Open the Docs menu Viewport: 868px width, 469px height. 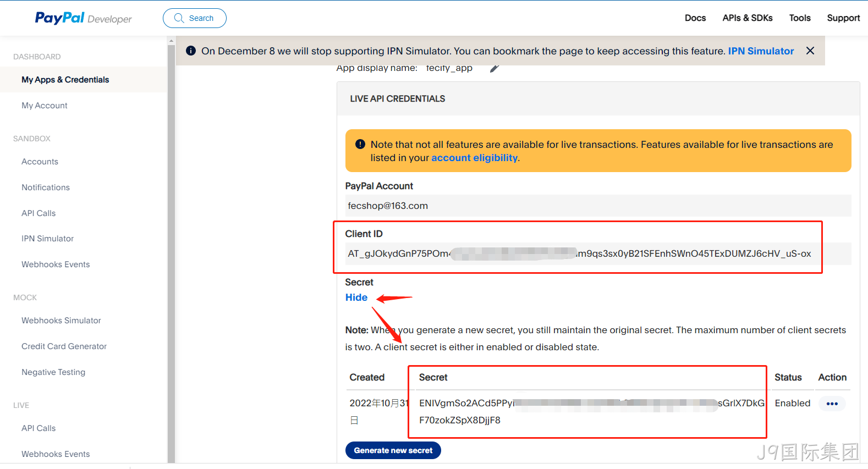tap(695, 18)
